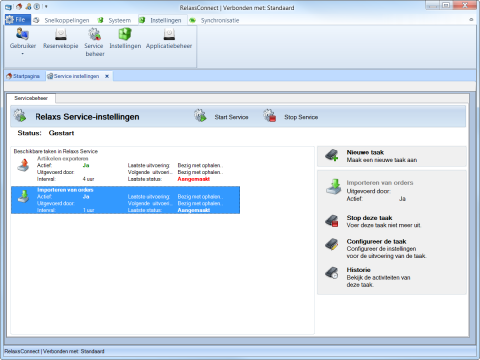480x360 pixels.
Task: Open Applicatiebeheer from the ribbon
Action: 169,39
